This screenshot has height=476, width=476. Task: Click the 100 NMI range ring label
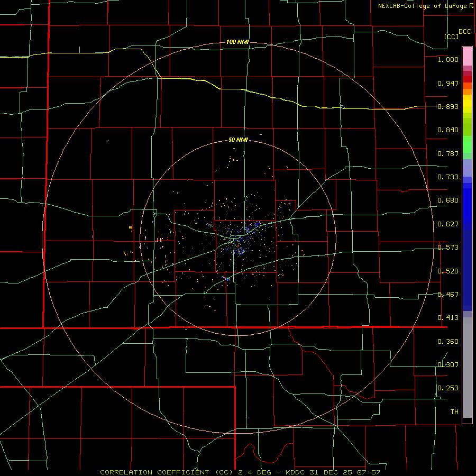237,42
